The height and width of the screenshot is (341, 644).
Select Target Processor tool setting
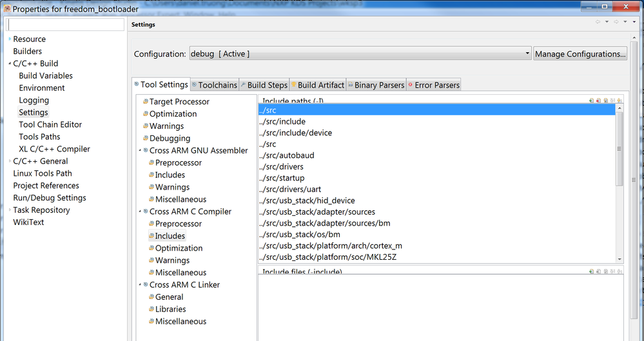(x=179, y=101)
